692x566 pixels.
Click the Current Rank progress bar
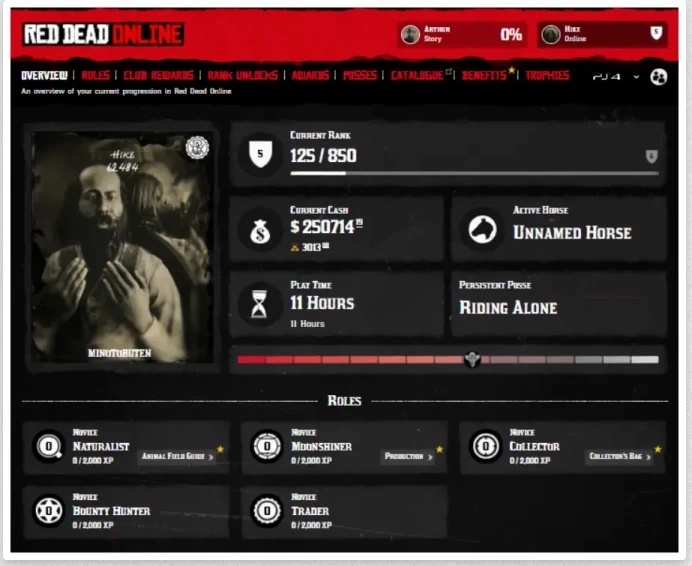click(x=474, y=174)
